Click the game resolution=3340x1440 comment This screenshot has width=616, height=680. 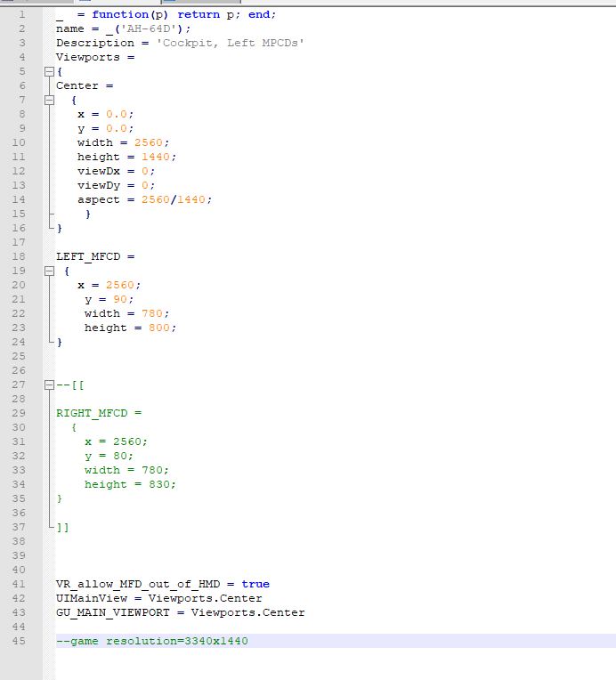click(152, 641)
